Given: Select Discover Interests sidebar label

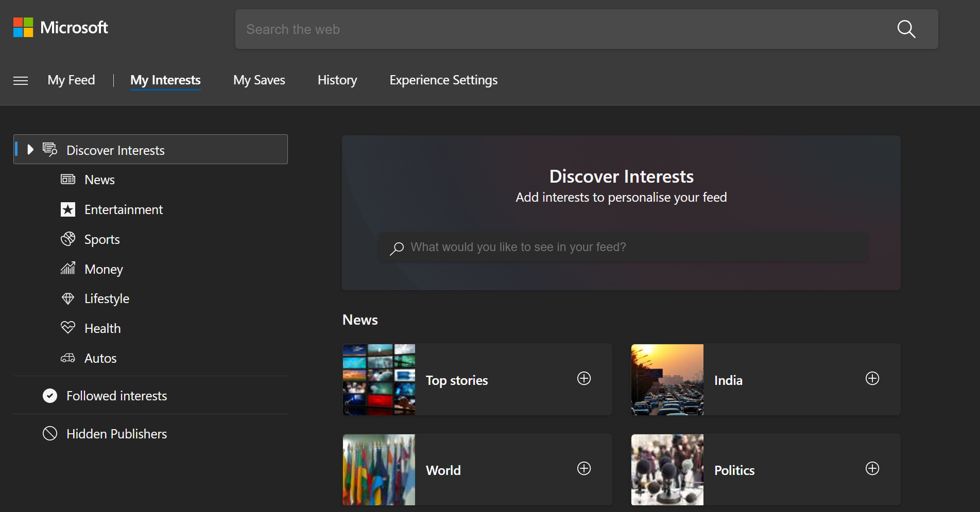Looking at the screenshot, I should point(115,150).
